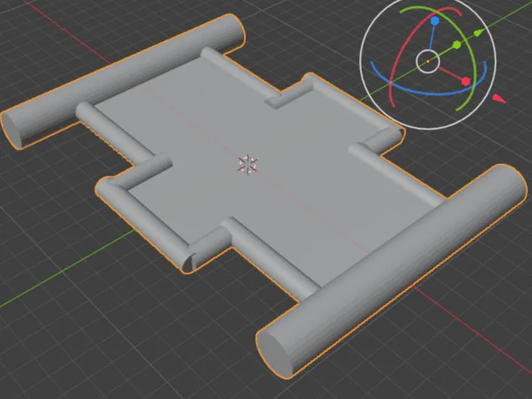Click the green Y-axis scale handle cube
Viewport: 532px width, 399px height.
pos(457,44)
